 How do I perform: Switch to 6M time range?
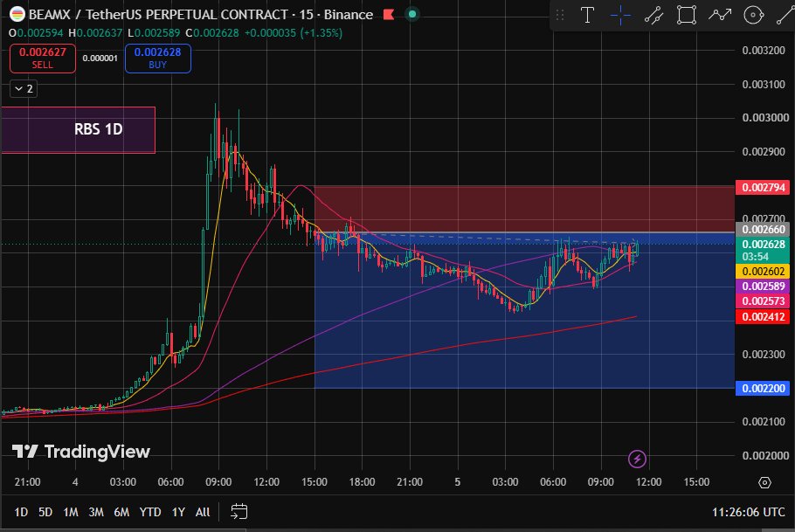click(121, 512)
